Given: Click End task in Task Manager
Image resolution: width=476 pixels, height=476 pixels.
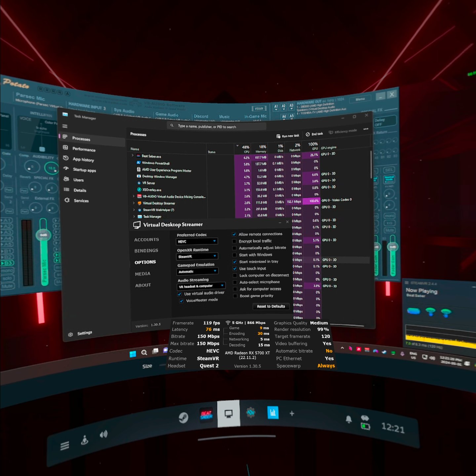Looking at the screenshot, I should 314,134.
